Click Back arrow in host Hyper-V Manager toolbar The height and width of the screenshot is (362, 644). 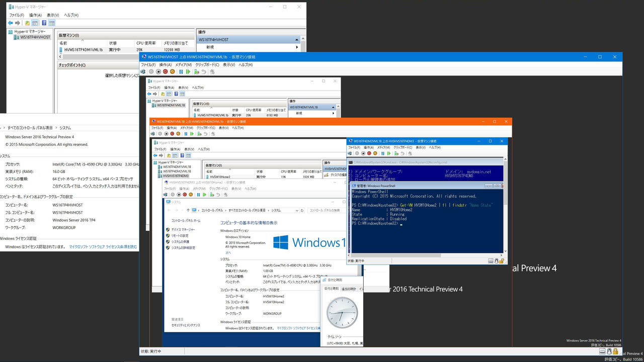tap(10, 23)
